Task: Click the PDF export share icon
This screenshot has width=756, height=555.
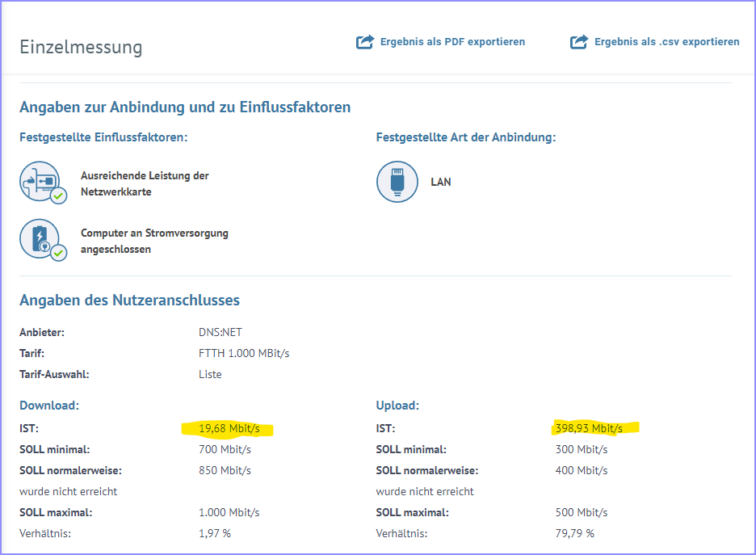Action: pos(365,42)
